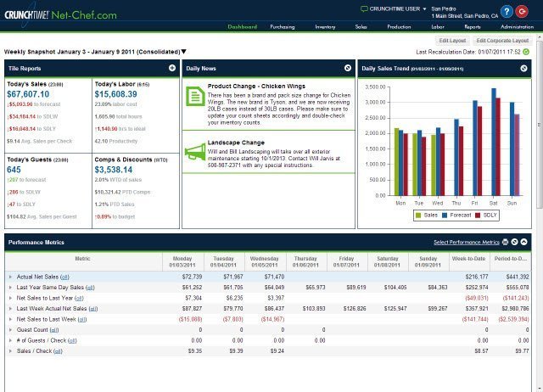This screenshot has height=392, width=543.
Task: Click the Comps & Discounts $3,538.14 tile
Action: click(x=136, y=191)
